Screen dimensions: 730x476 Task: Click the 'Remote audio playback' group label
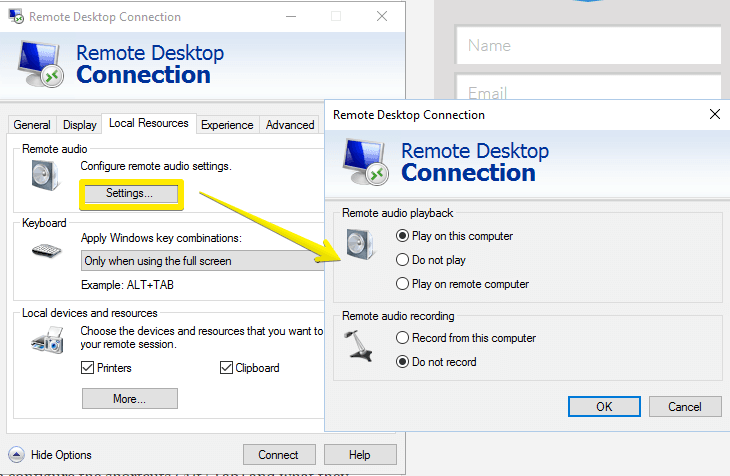pyautogui.click(x=398, y=213)
